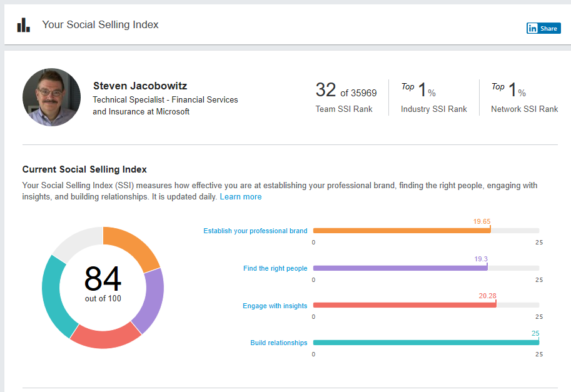The image size is (571, 392).
Task: Open the Build relationships label
Action: [x=279, y=343]
